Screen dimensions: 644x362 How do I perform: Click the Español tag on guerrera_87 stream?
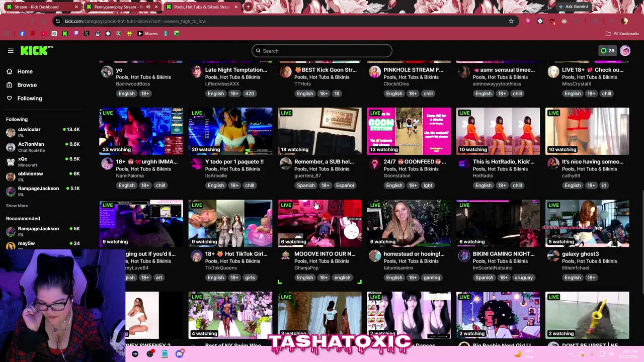click(x=345, y=186)
